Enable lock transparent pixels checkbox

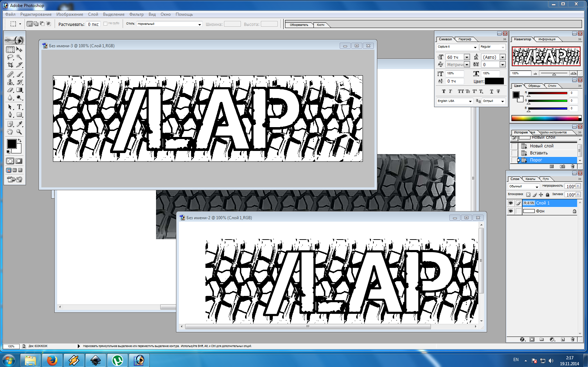(x=528, y=195)
